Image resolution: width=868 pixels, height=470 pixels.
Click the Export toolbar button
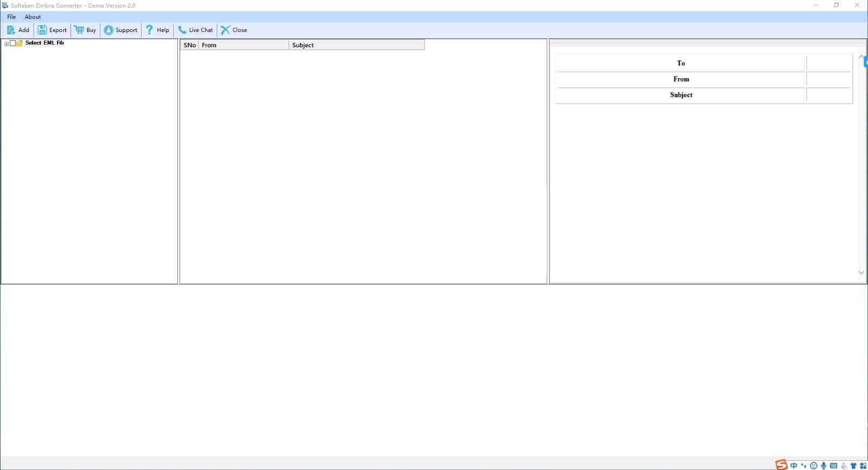tap(52, 30)
